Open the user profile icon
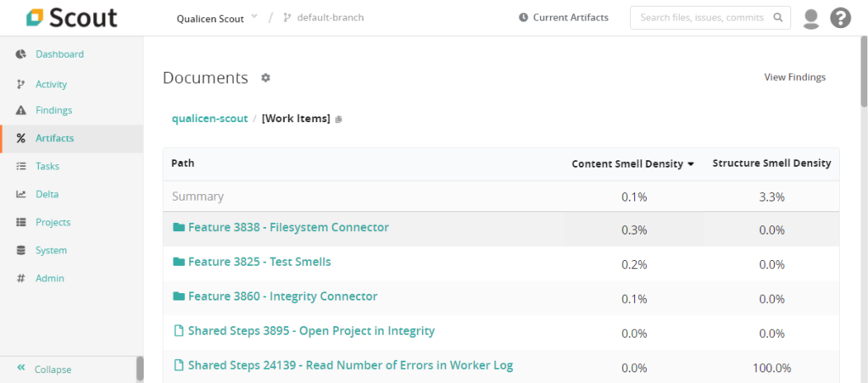 click(811, 18)
